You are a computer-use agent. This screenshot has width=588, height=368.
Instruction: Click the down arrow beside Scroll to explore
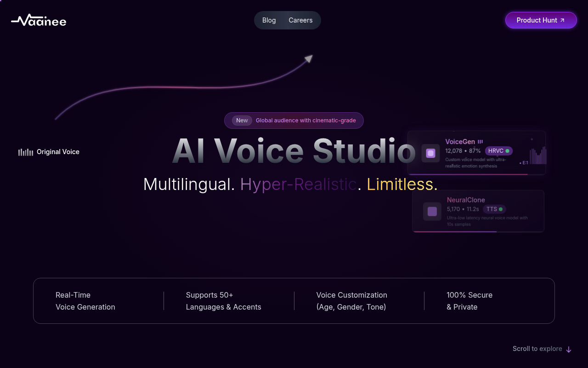click(569, 349)
